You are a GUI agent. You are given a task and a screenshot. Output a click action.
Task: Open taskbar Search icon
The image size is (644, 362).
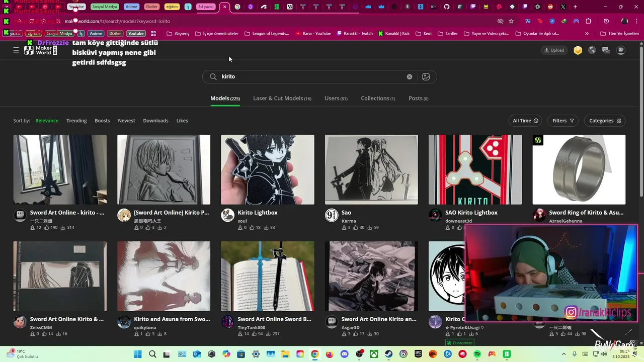[152, 354]
